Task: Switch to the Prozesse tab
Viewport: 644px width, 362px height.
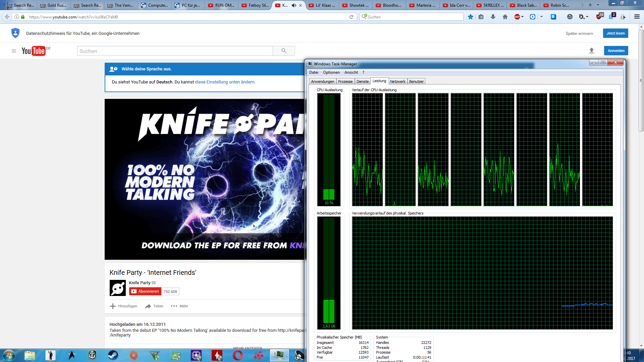Action: pos(345,81)
